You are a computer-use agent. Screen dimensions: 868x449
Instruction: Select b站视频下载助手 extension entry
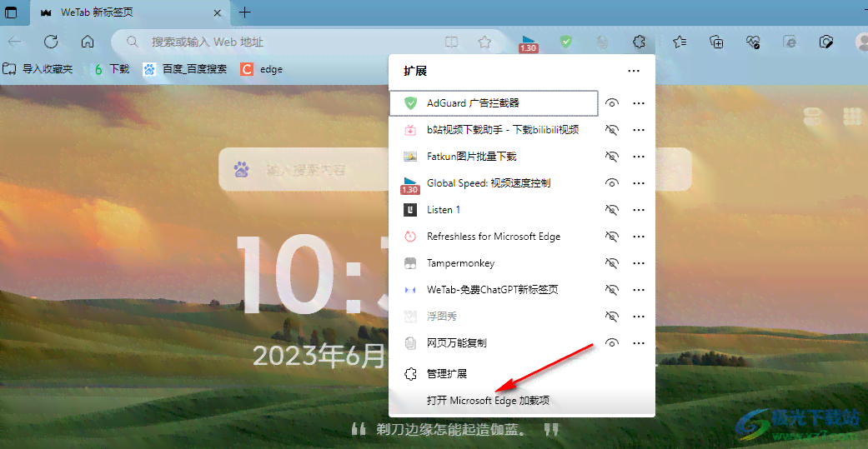pyautogui.click(x=494, y=129)
